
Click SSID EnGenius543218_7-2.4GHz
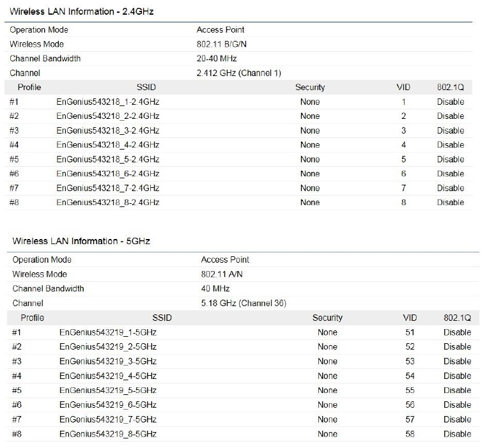click(108, 188)
